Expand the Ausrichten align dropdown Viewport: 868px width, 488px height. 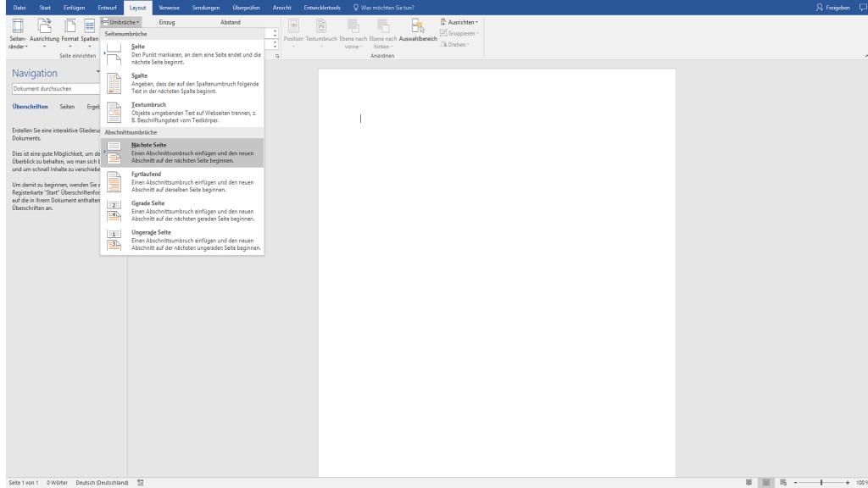click(x=458, y=22)
